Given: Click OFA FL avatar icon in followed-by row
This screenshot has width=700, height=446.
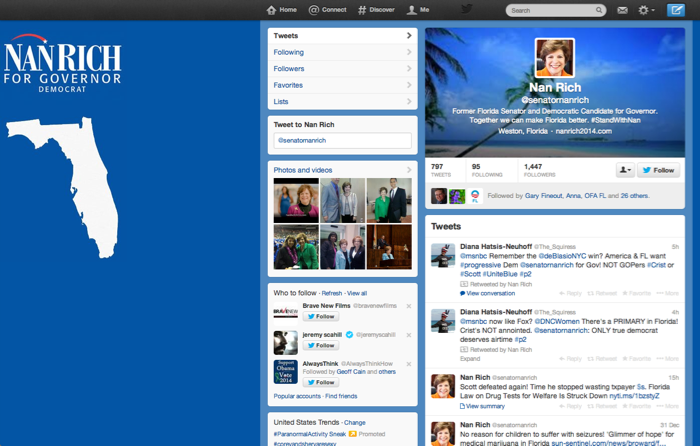Looking at the screenshot, I should tap(475, 196).
